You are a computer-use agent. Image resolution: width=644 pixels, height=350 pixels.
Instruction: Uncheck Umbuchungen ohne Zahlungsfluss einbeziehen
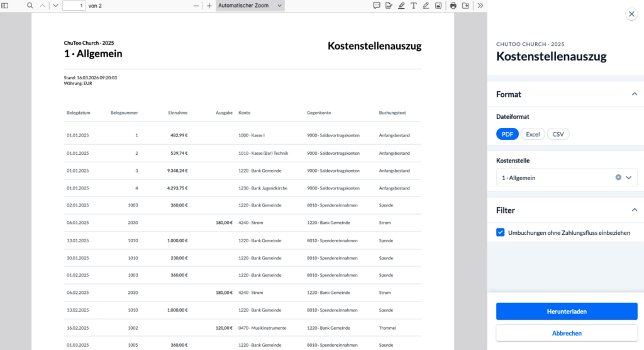(x=500, y=232)
